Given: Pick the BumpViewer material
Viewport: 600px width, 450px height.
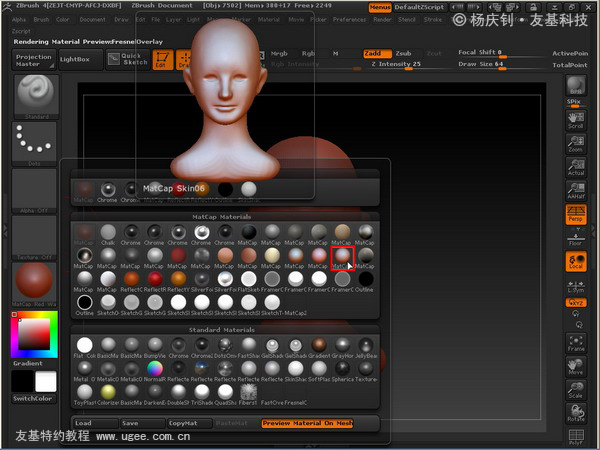Looking at the screenshot, I should click(x=155, y=347).
